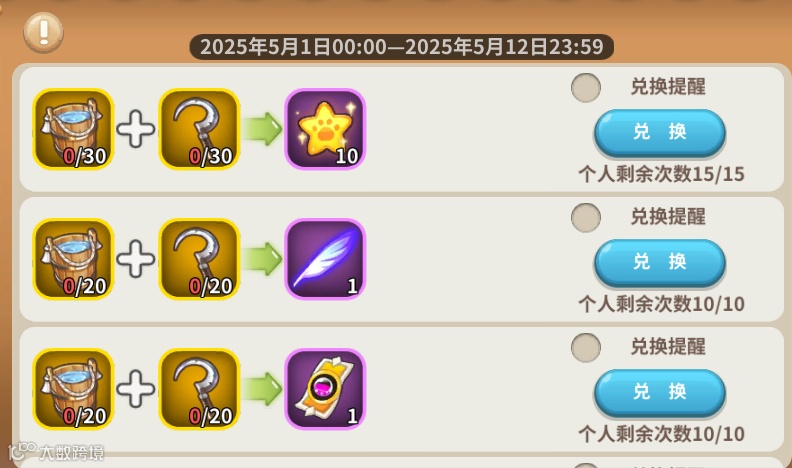Tap the plus sign in feather row

136,259
